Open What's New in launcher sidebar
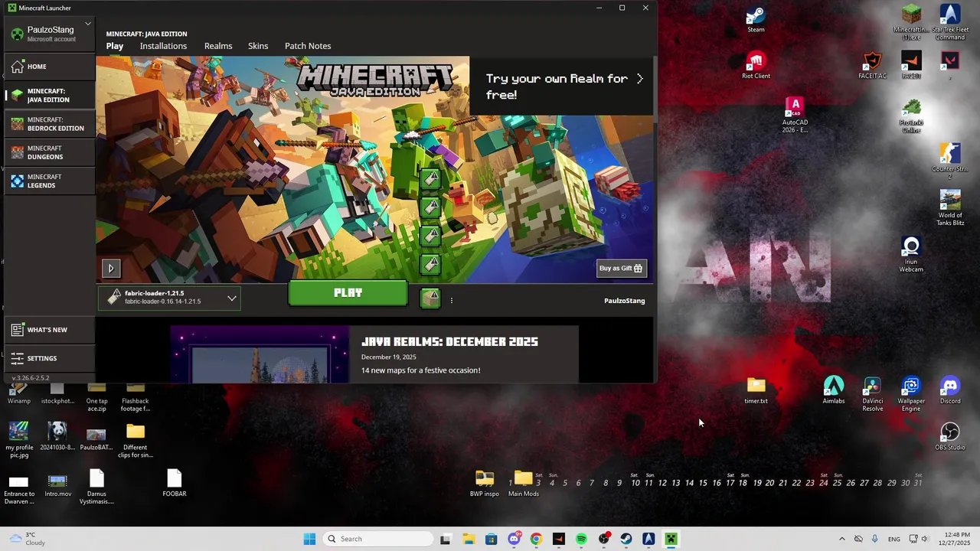 [x=50, y=330]
